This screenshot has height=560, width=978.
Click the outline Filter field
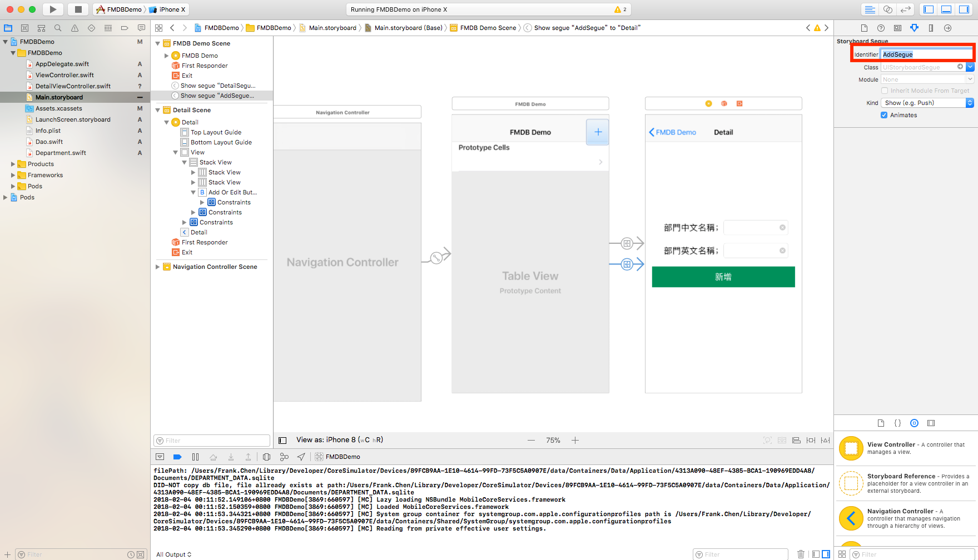click(x=212, y=441)
